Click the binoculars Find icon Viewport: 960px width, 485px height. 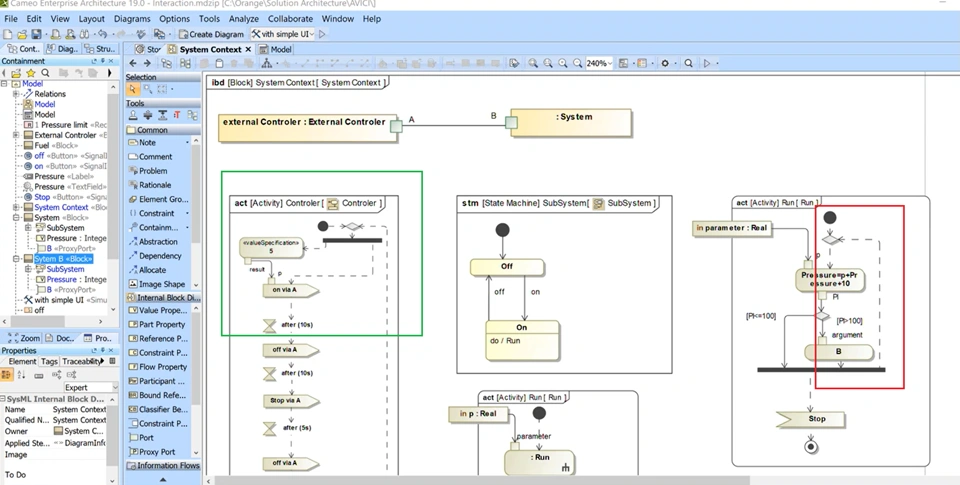[84, 34]
